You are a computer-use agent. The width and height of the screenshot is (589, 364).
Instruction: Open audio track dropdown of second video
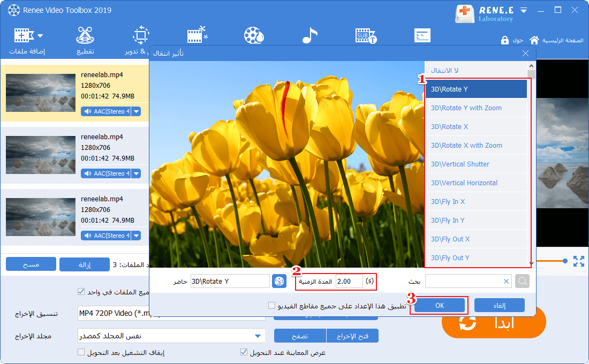(137, 173)
